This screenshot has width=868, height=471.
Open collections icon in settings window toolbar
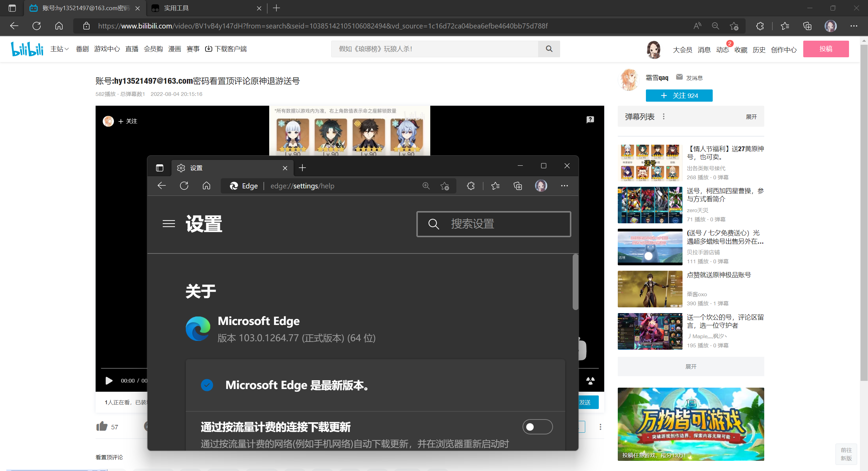(518, 186)
